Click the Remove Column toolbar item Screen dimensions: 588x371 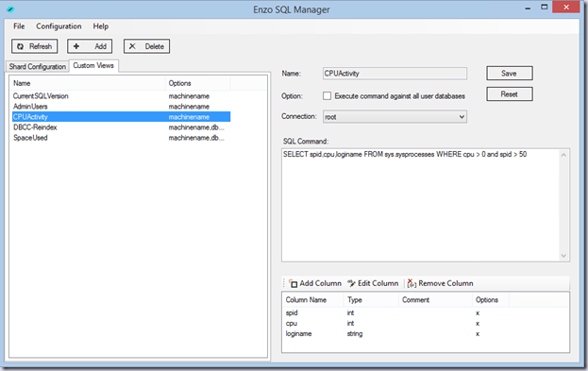(x=440, y=283)
